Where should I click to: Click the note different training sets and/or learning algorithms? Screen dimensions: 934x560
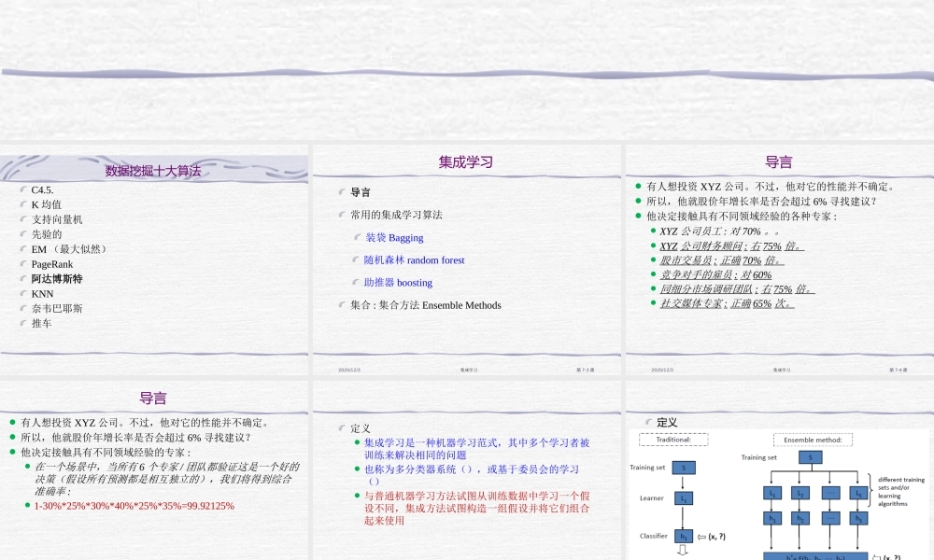click(x=901, y=492)
